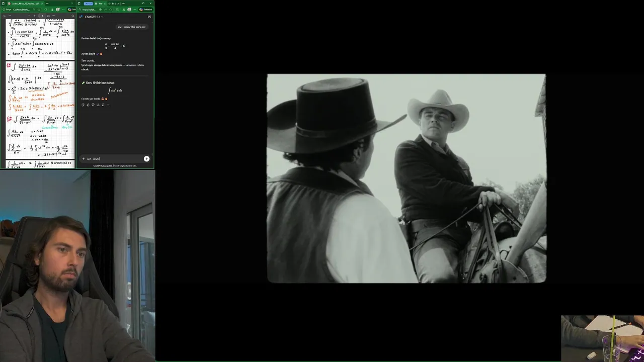The width and height of the screenshot is (644, 362).
Task: Open the ChatGPT 5.1 model selector dropdown
Action: (x=94, y=17)
